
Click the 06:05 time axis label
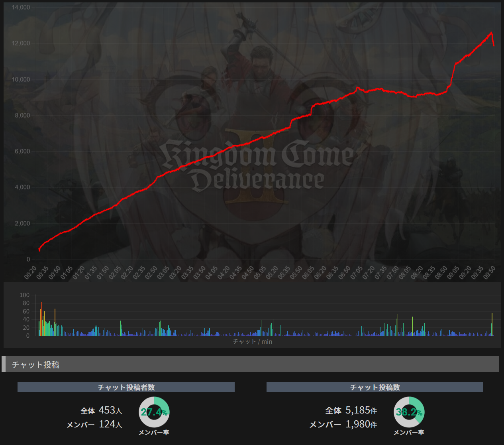pyautogui.click(x=308, y=273)
